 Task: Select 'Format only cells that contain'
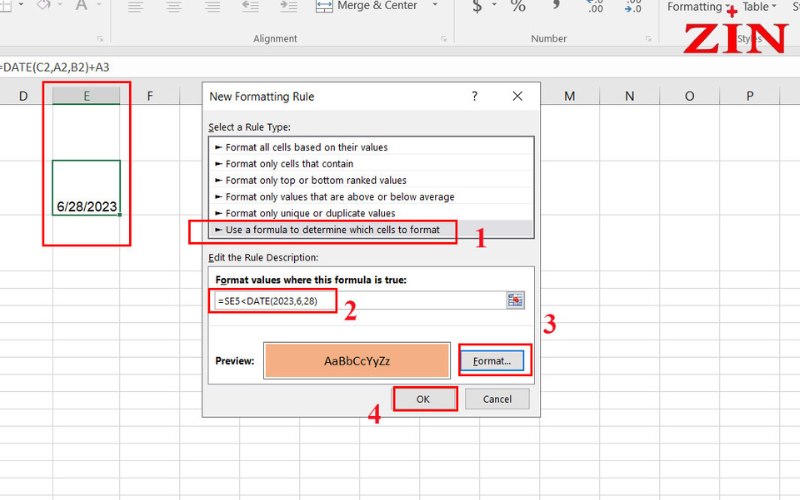coord(370,164)
